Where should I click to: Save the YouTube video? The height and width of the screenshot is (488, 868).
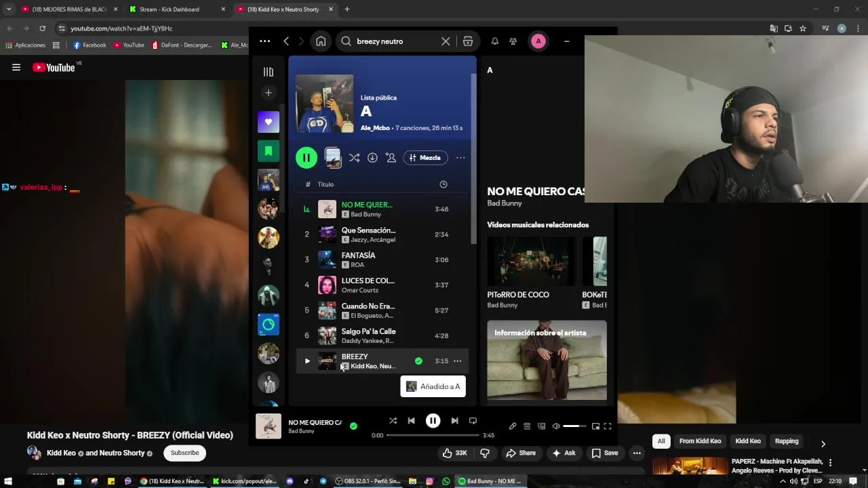(x=604, y=453)
